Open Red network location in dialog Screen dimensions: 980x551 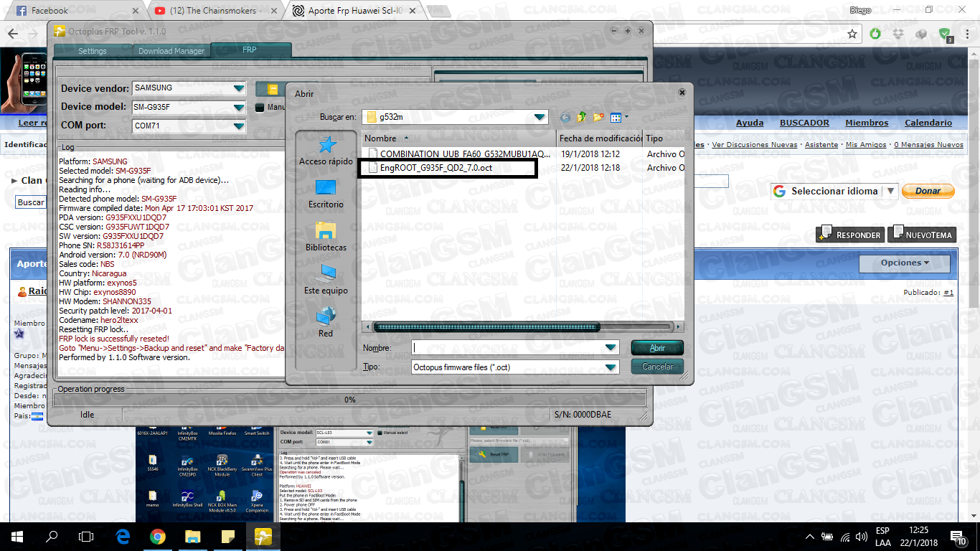(x=326, y=323)
